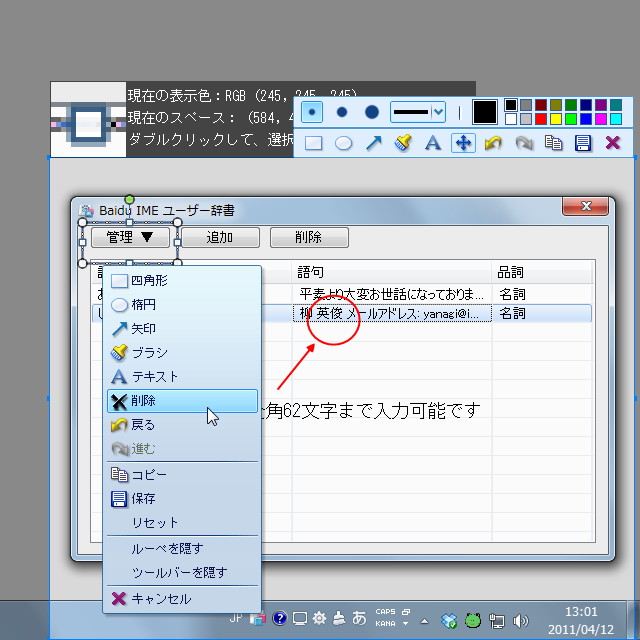Pick the dark red color swatch
This screenshot has height=640, width=640.
[x=540, y=105]
